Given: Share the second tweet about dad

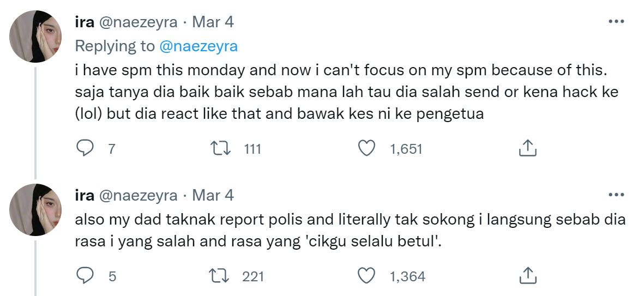Looking at the screenshot, I should click(528, 276).
